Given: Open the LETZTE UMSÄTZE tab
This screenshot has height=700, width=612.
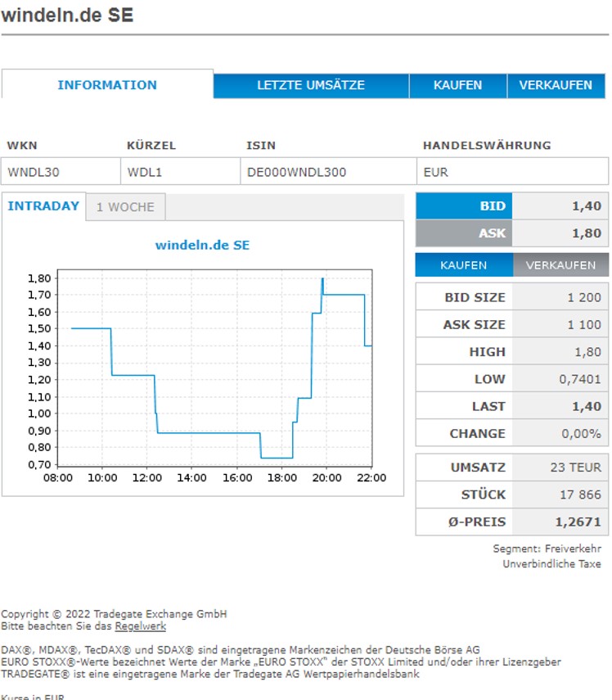Looking at the screenshot, I should click(311, 85).
